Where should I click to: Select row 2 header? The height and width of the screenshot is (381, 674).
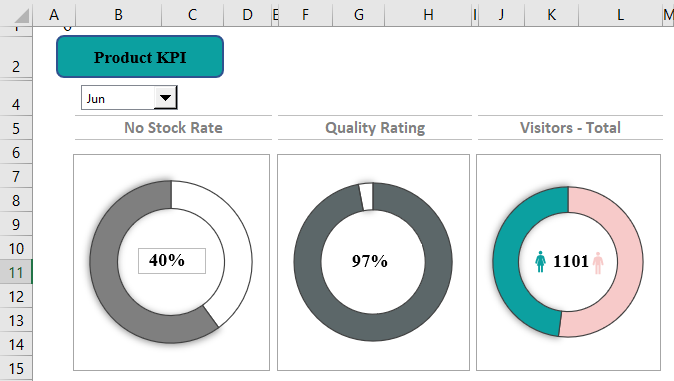[16, 57]
